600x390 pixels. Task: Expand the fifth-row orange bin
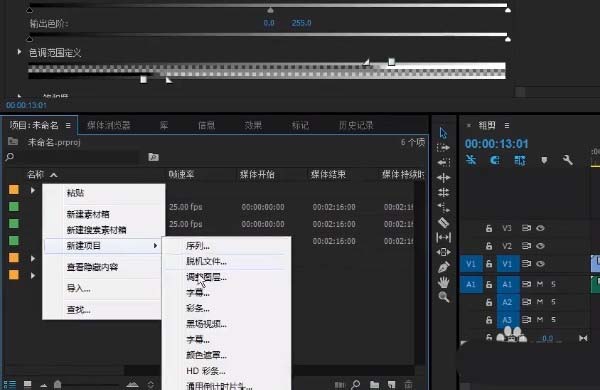33,258
